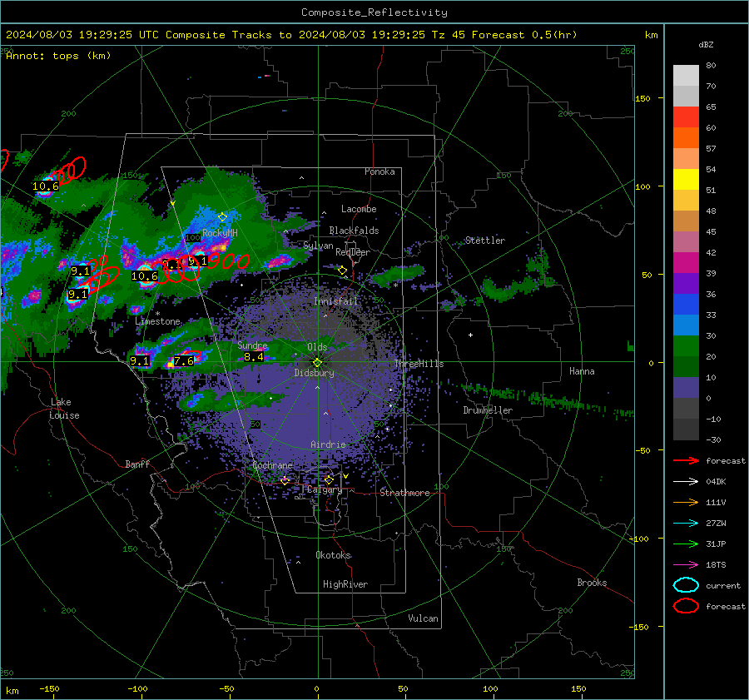749x700 pixels.
Task: Click the red swatch between 65 and 60 dBZ
Action: click(x=686, y=117)
